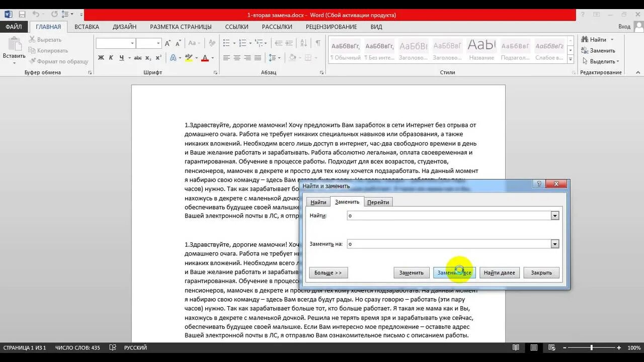This screenshot has width=644, height=362.
Task: Click the Найти (Find) button in Editing group
Action: [597, 40]
